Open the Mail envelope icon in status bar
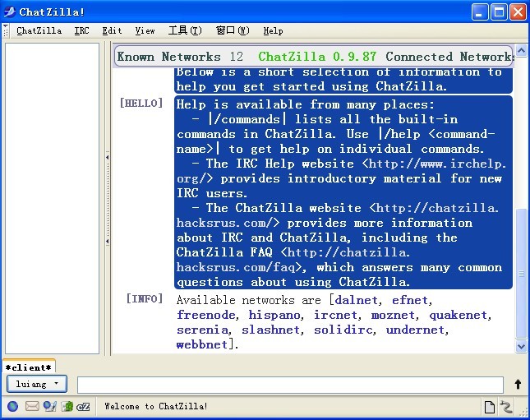The width and height of the screenshot is (530, 420). [x=32, y=406]
